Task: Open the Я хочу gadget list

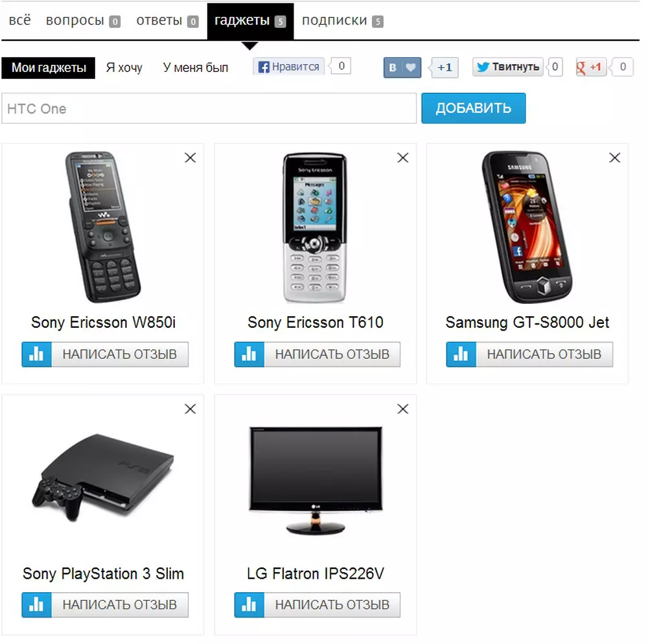Action: [x=124, y=67]
